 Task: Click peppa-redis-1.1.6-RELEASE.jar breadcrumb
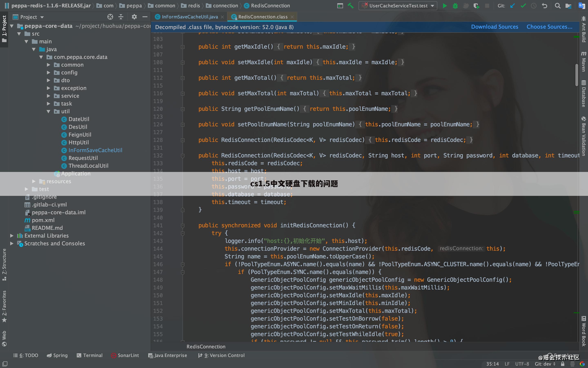48,6
